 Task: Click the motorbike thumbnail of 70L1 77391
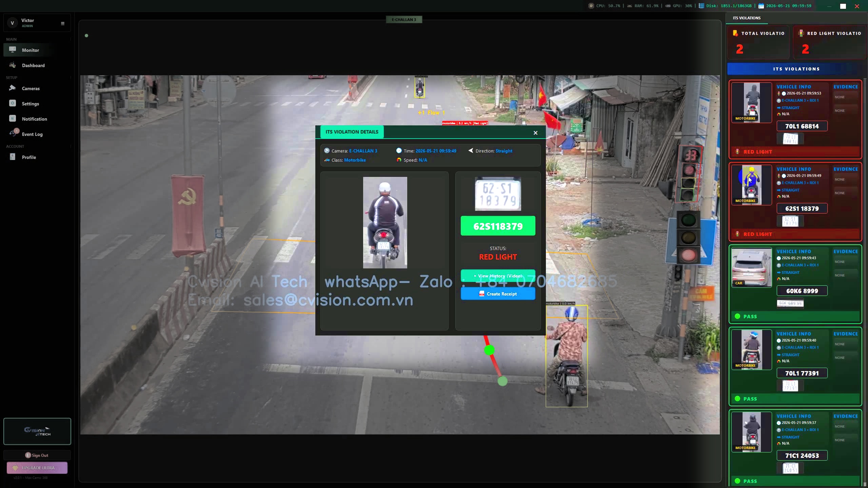(751, 349)
